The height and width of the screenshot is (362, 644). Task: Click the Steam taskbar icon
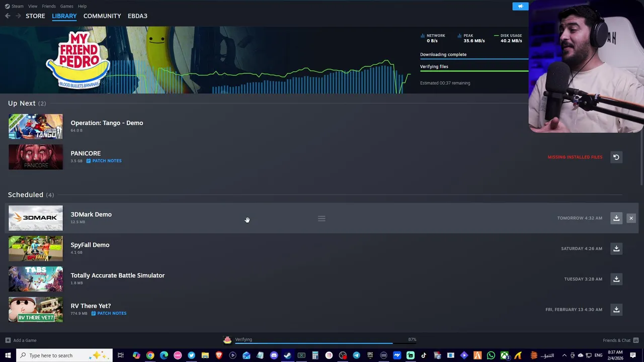pos(287,355)
